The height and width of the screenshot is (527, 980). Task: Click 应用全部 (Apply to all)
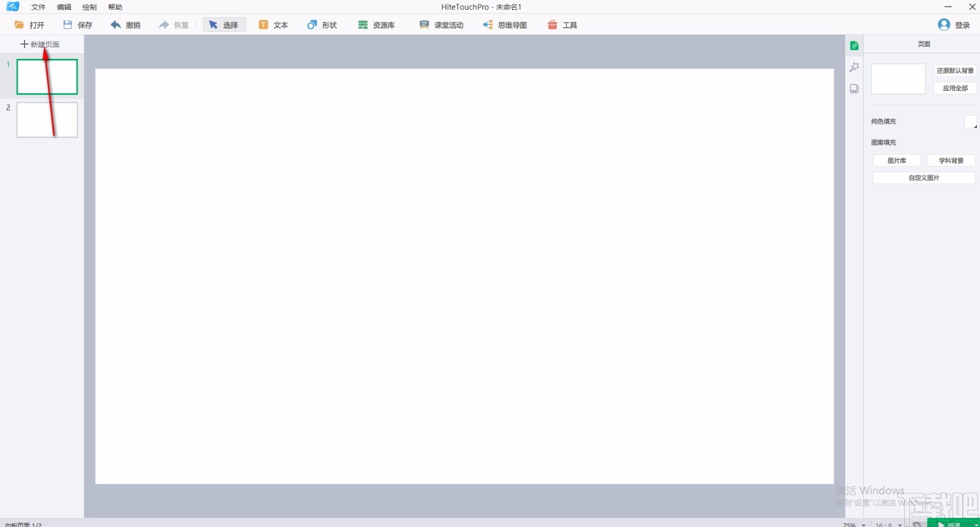coord(955,88)
